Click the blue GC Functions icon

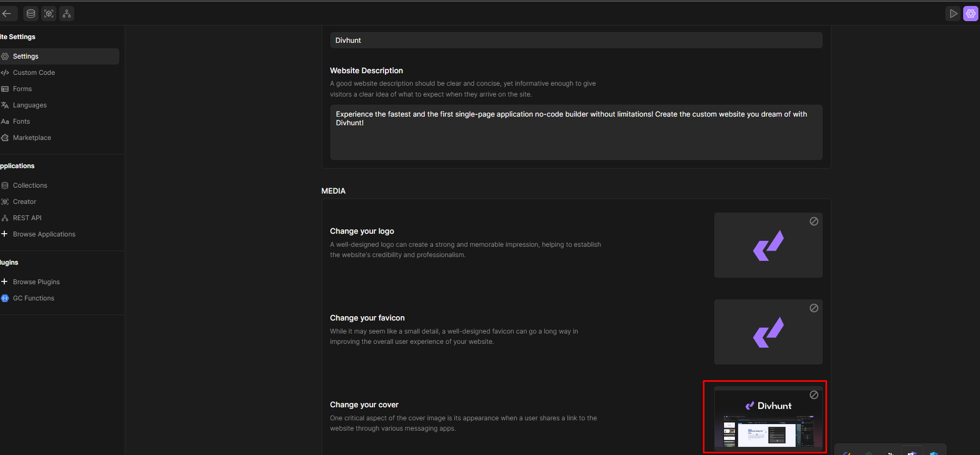(x=5, y=298)
